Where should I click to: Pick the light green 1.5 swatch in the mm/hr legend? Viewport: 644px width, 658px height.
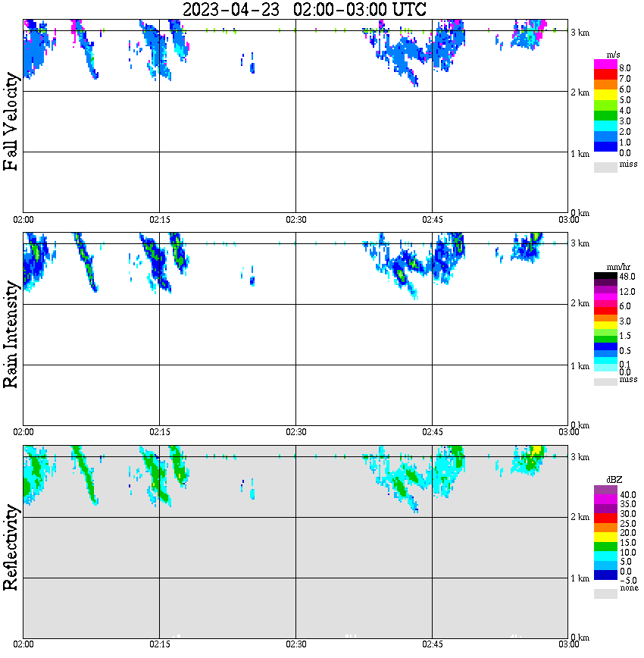click(605, 332)
